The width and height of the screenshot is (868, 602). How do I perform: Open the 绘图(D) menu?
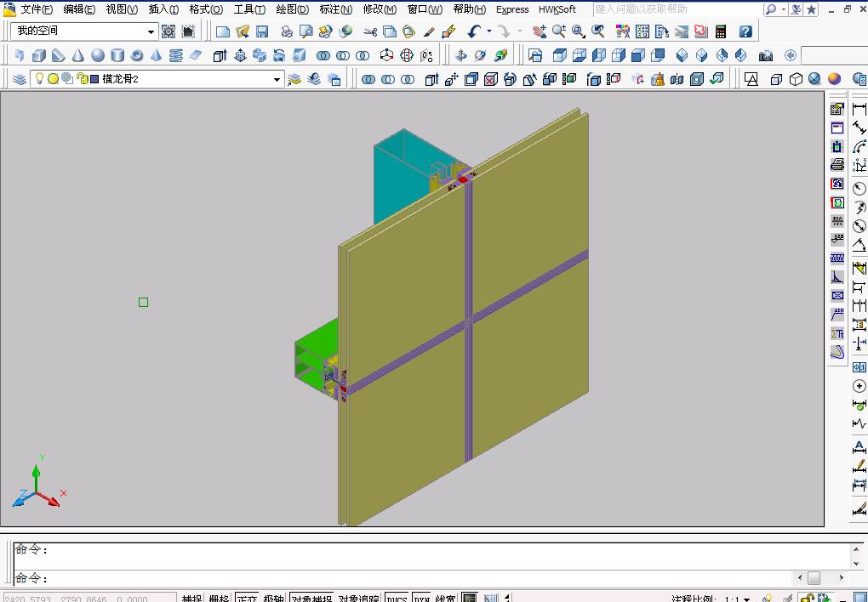(x=292, y=9)
